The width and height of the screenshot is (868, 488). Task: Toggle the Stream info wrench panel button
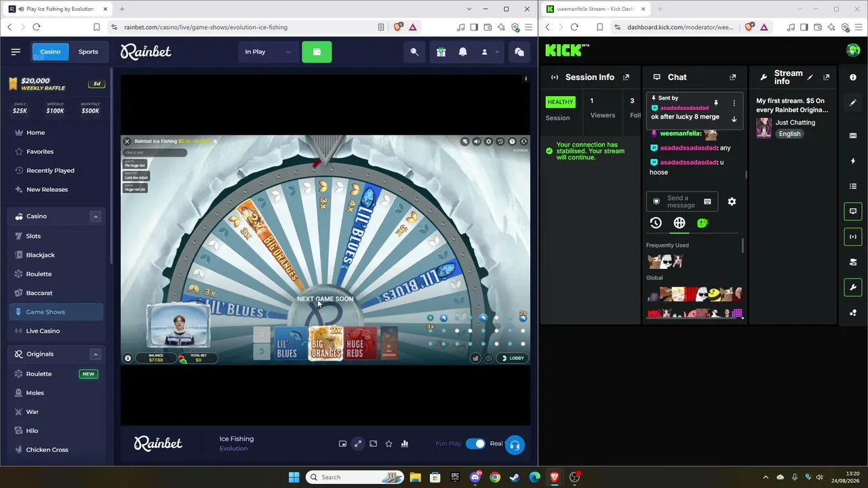[x=853, y=287]
